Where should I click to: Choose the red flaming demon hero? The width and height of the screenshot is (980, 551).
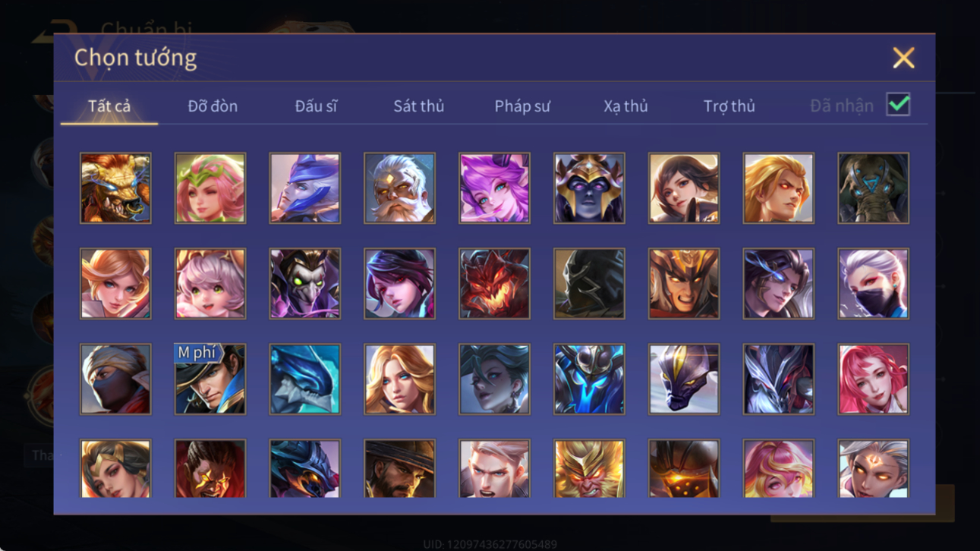[x=494, y=284]
